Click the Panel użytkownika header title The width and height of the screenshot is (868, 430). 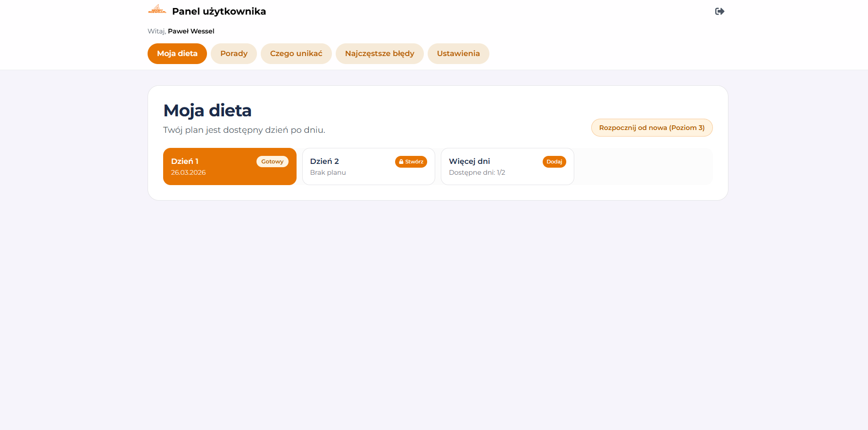[x=219, y=11]
